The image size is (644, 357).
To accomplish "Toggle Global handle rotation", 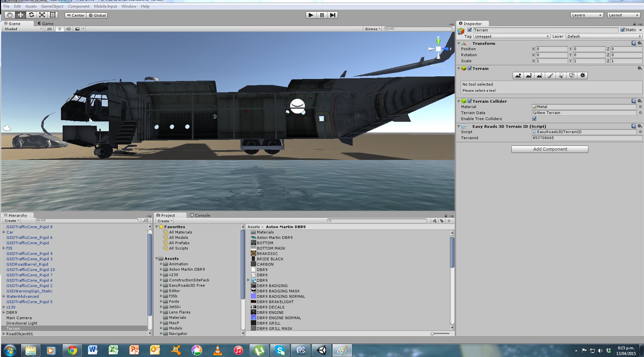I will click(97, 15).
